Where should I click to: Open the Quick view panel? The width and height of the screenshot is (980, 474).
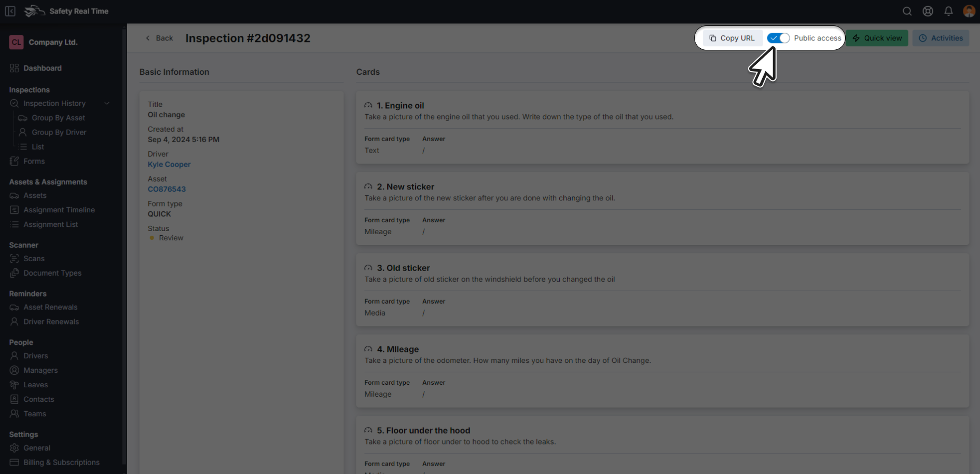pos(877,38)
